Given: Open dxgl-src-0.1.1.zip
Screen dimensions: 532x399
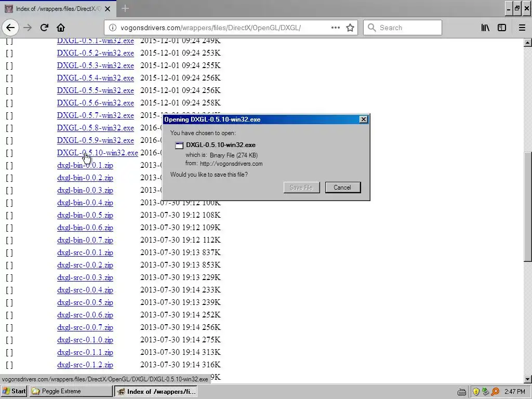Looking at the screenshot, I should [x=85, y=352].
